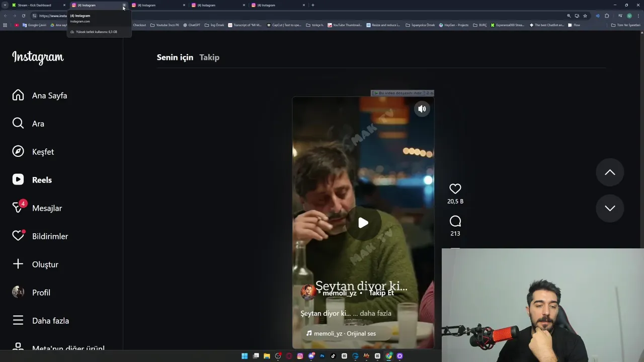Close the hovered Instagram browser tab
Viewport: 644px width, 362px height.
click(x=124, y=5)
